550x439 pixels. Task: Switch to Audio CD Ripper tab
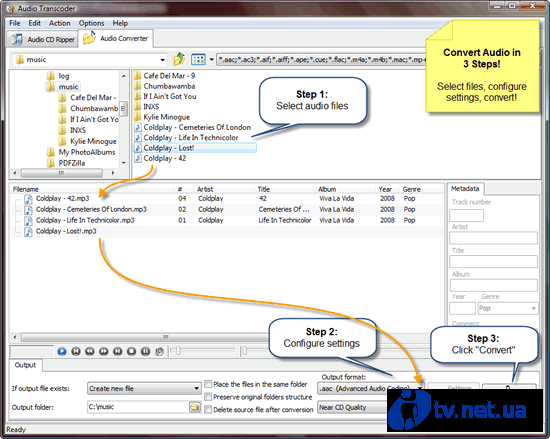pyautogui.click(x=42, y=39)
